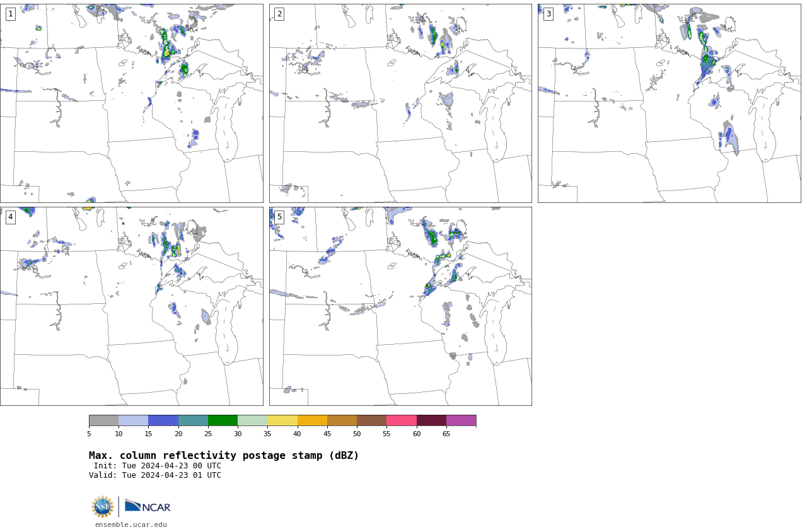Open ensemble member 1 reflectivity map

[131, 103]
